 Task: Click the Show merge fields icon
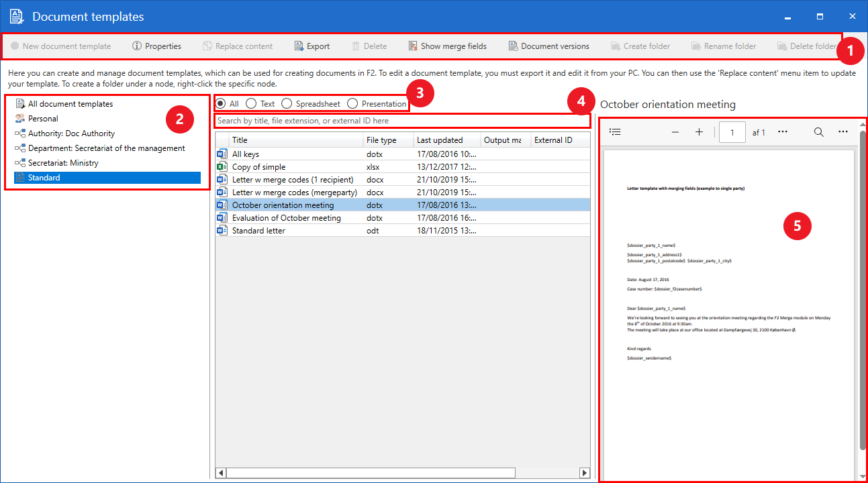(x=414, y=46)
